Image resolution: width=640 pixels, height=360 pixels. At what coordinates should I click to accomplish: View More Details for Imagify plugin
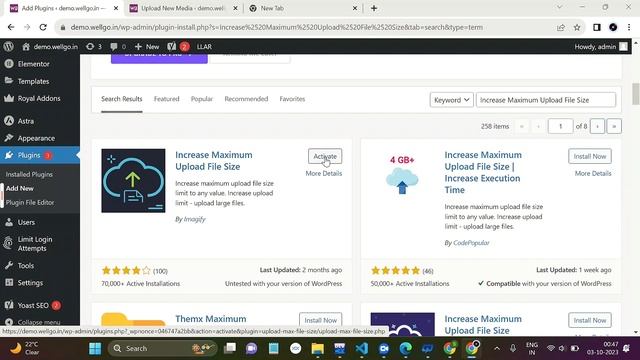point(324,173)
